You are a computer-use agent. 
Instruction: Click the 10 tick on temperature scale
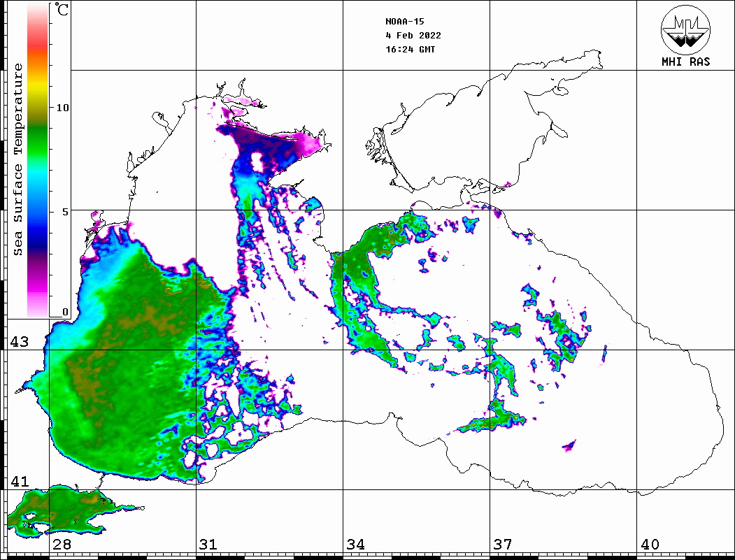(x=62, y=108)
